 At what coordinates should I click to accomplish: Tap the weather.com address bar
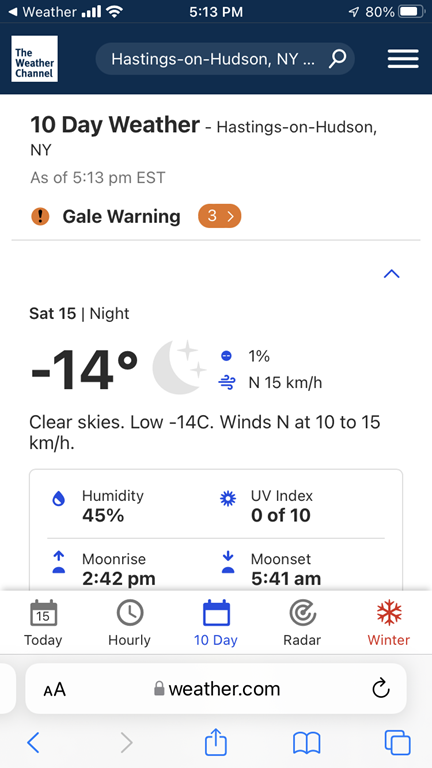(x=216, y=688)
